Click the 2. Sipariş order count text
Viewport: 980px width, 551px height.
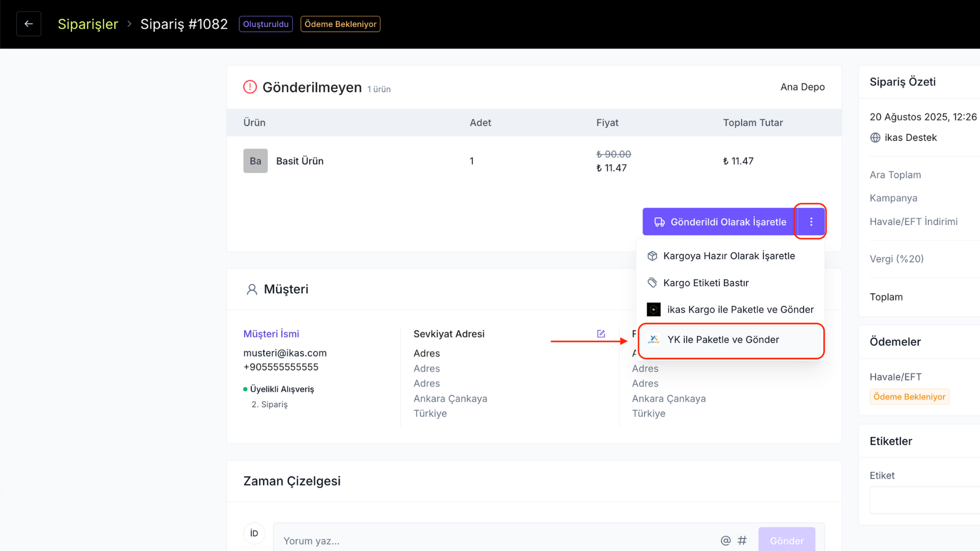click(x=269, y=405)
